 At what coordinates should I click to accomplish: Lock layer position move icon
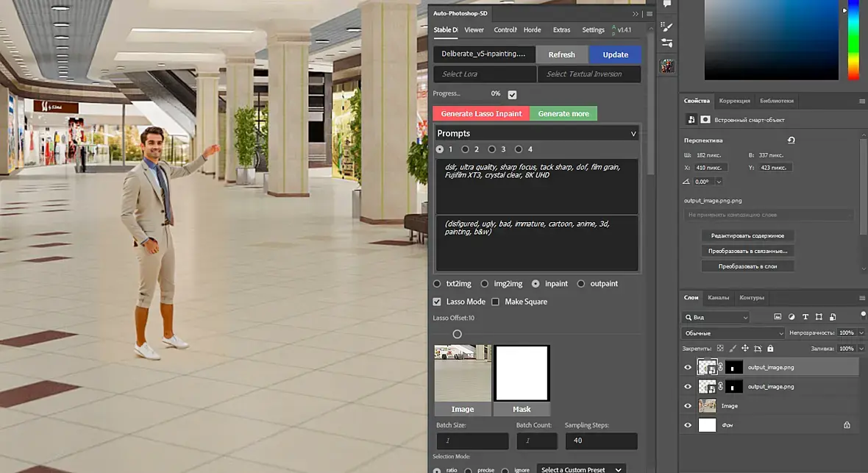point(745,349)
